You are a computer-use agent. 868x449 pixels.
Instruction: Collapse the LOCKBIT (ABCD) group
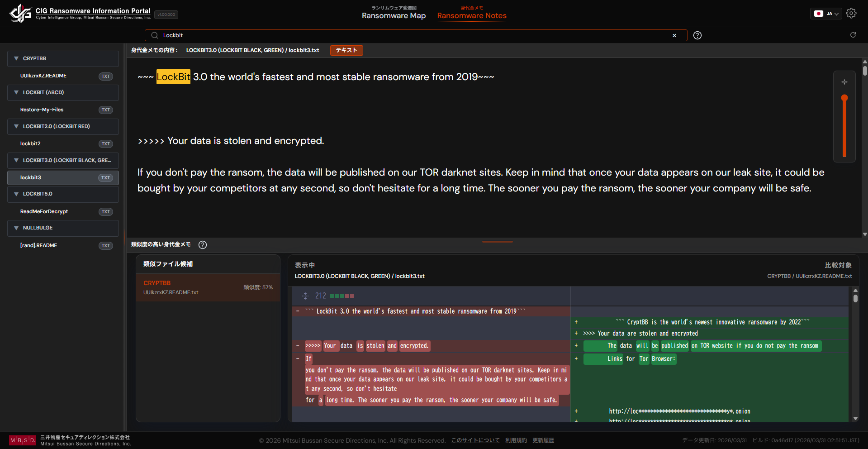(x=63, y=93)
